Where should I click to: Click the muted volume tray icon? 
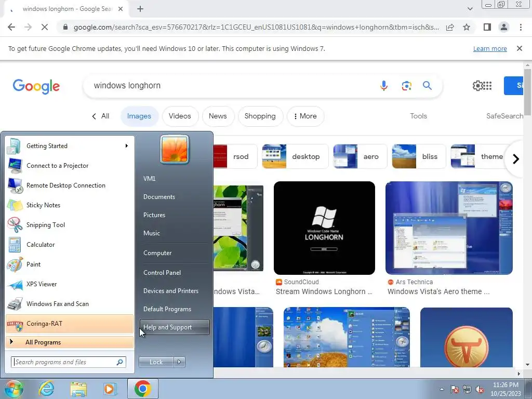[x=480, y=389]
